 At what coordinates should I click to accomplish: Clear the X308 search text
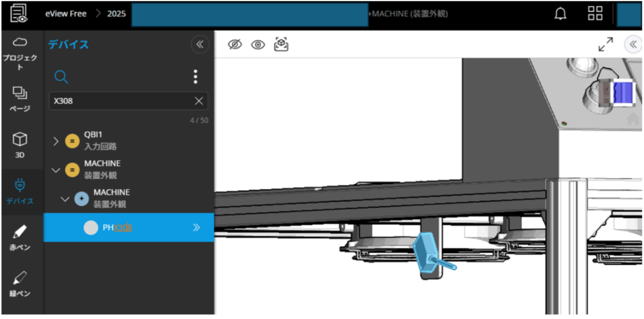(x=199, y=101)
